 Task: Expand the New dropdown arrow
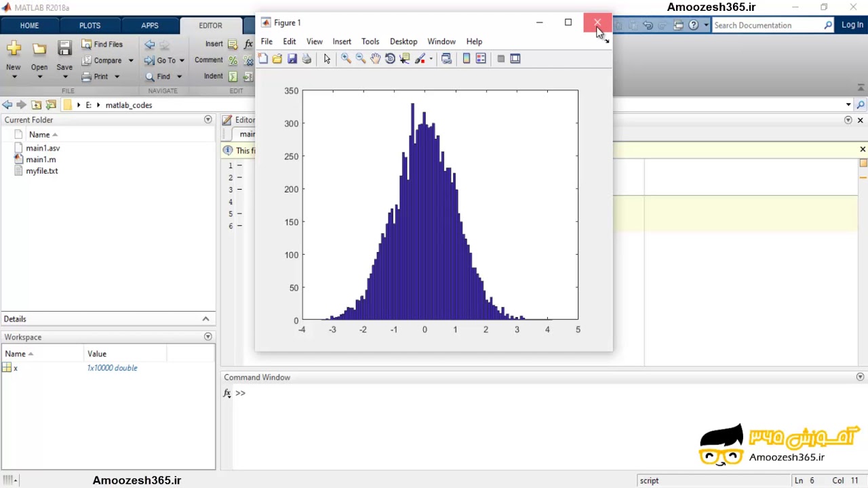click(x=14, y=77)
